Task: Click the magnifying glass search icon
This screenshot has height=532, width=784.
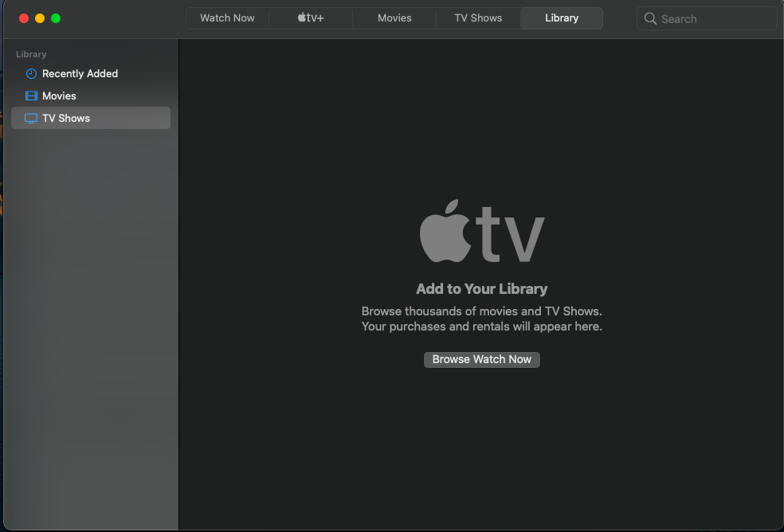Action: pyautogui.click(x=650, y=19)
